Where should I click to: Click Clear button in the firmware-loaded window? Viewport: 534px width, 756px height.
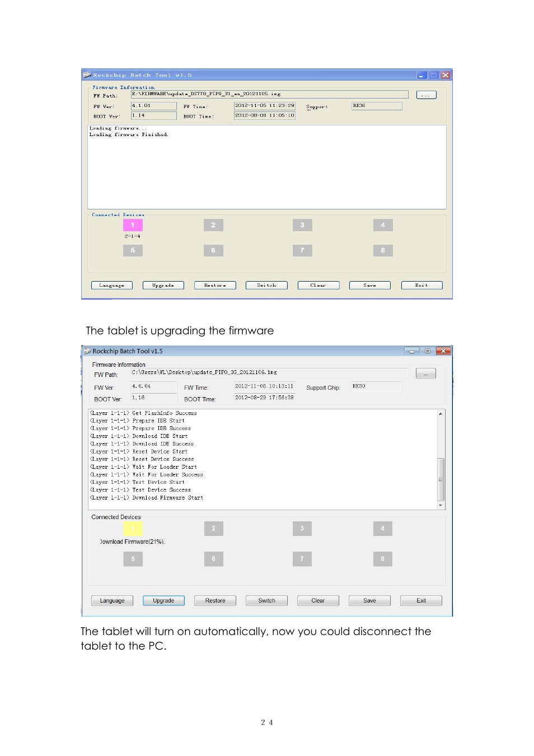tap(318, 285)
